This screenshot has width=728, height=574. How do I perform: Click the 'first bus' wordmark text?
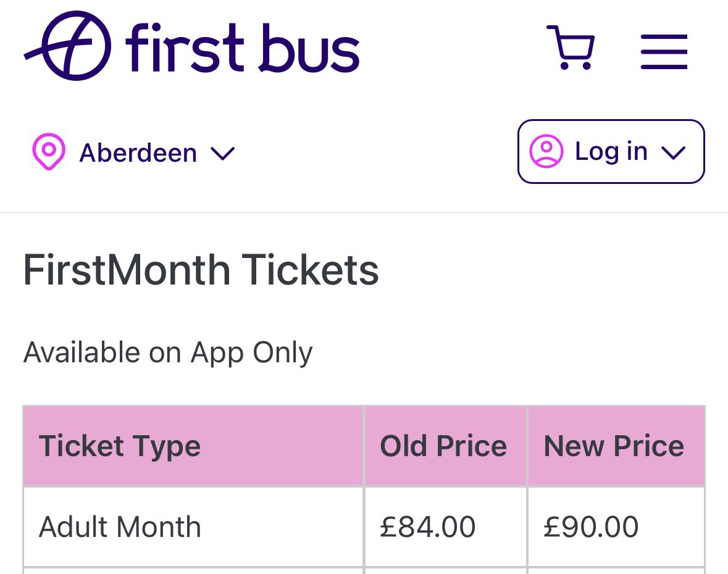[242, 47]
